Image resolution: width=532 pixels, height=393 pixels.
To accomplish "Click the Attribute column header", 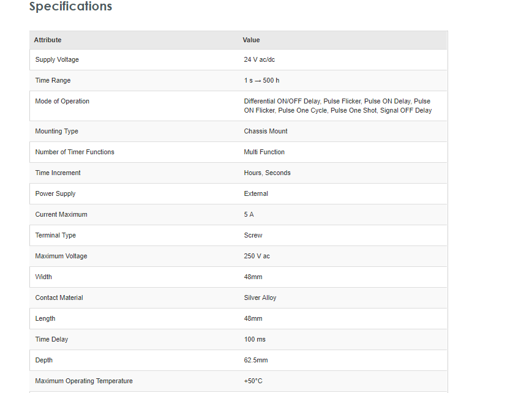I will pyautogui.click(x=48, y=40).
